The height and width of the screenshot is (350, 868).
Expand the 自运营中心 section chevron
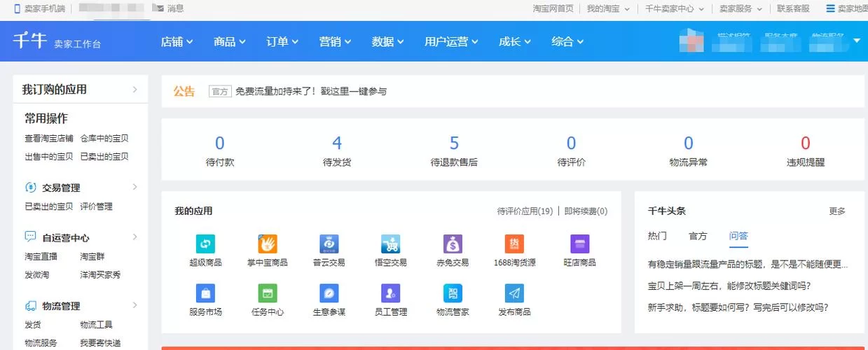tap(135, 237)
